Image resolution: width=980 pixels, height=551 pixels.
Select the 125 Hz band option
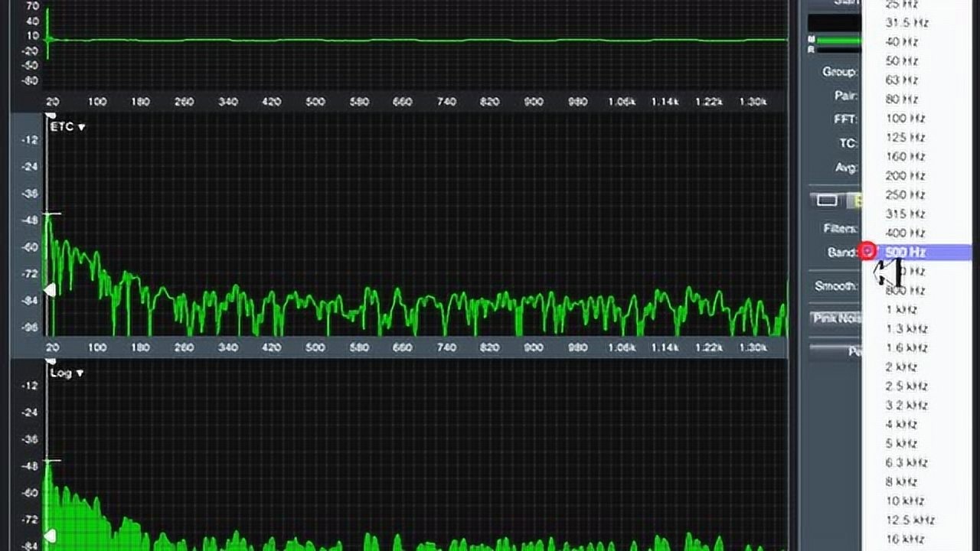[905, 138]
